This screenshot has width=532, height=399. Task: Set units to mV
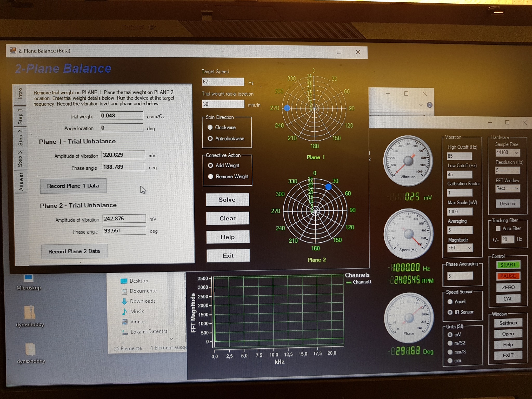[450, 335]
